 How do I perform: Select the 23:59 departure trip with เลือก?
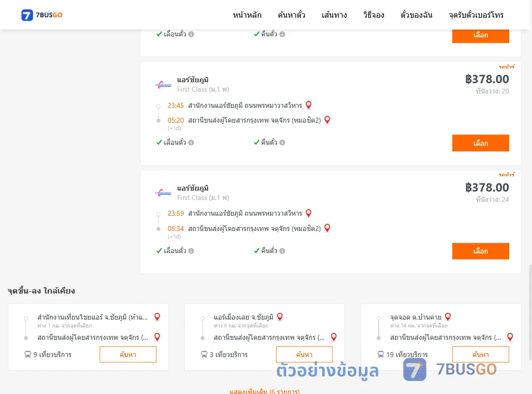[x=480, y=251]
